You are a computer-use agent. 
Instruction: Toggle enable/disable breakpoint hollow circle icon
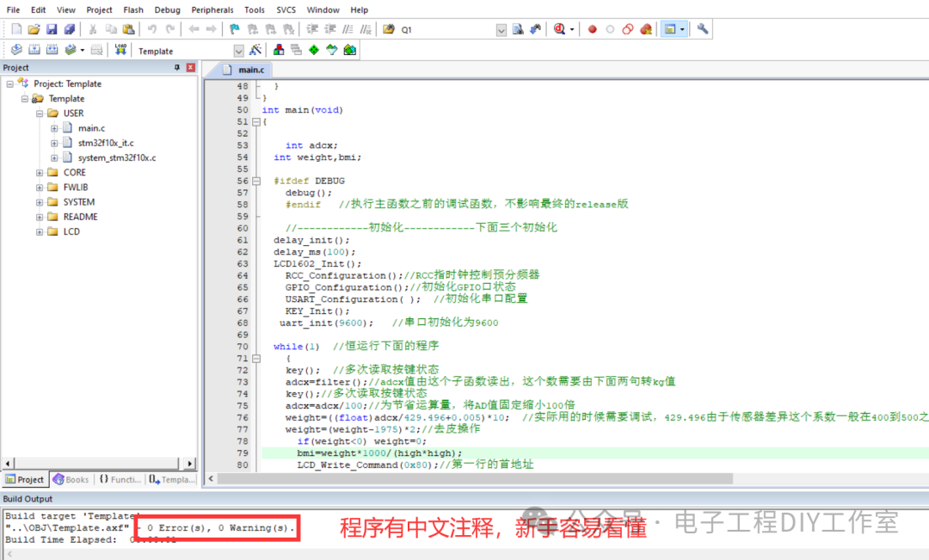coord(610,29)
